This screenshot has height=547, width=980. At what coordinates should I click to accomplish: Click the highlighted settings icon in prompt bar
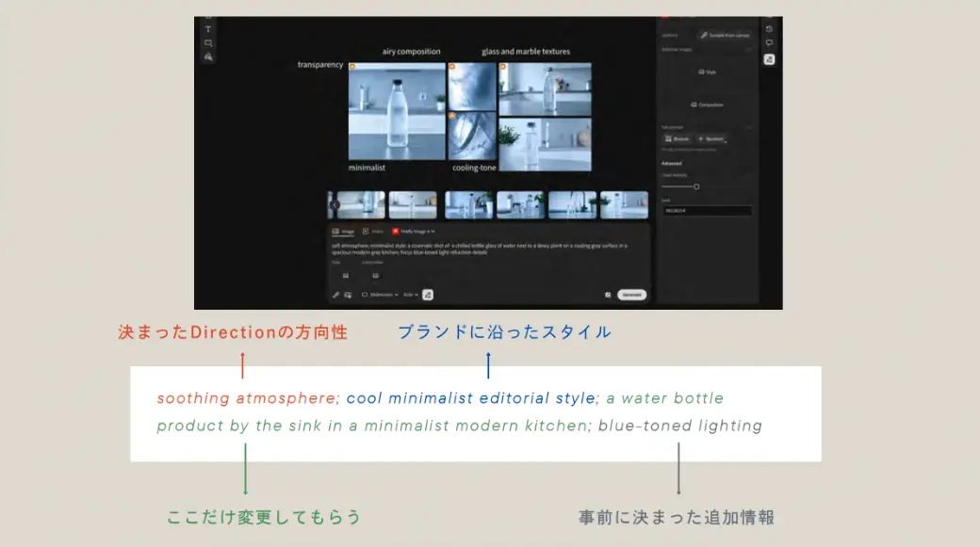pos(428,295)
